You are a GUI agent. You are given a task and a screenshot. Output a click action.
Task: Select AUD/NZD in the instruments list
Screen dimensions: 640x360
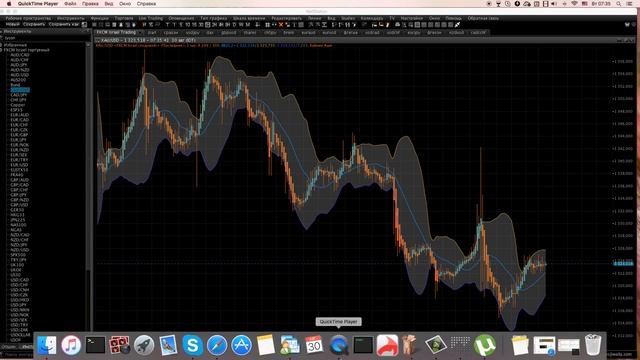pos(20,70)
